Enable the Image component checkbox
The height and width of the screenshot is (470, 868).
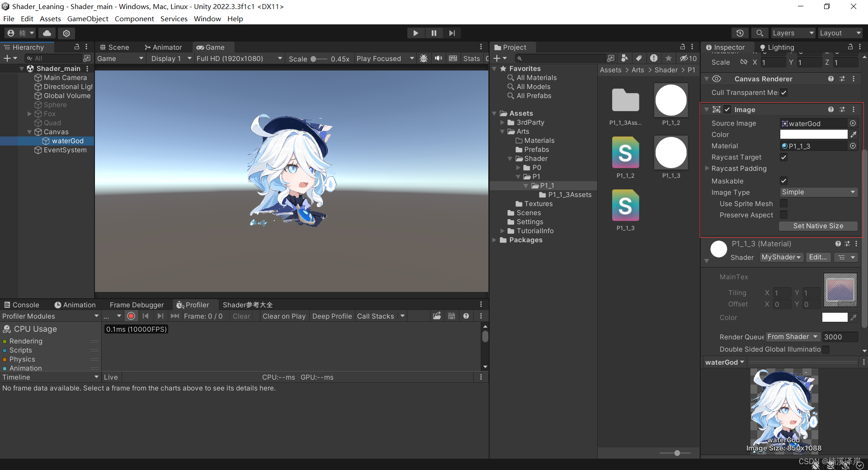pos(727,109)
